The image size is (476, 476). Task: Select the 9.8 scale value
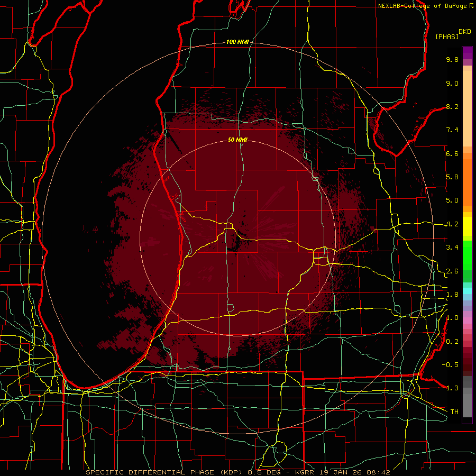pyautogui.click(x=452, y=59)
